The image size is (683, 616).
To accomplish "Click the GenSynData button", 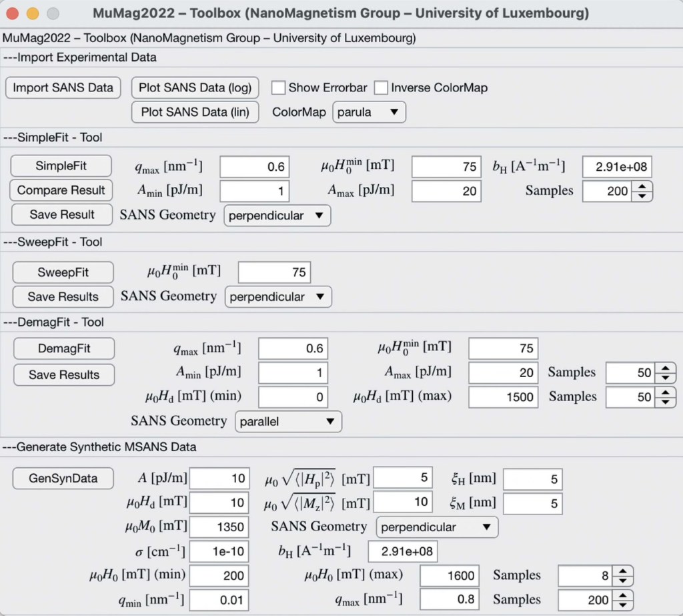I will [x=63, y=478].
